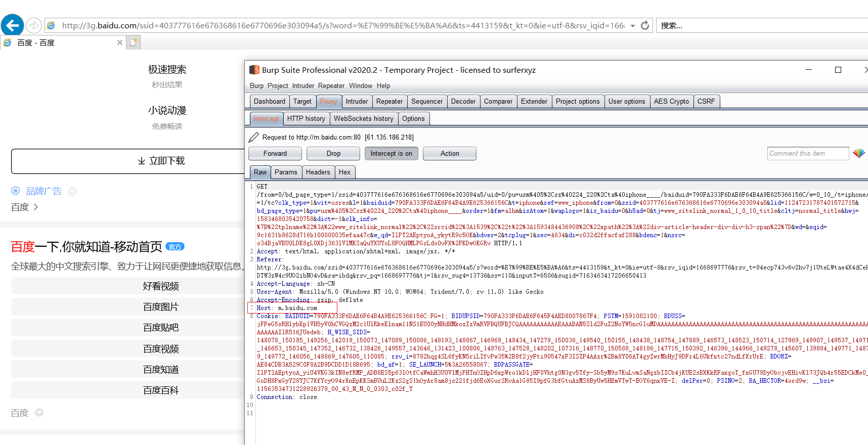Viewport: 868px width, 445px height.
Task: Expand the dropdown icon beside bottom 百度
Action: [x=39, y=413]
